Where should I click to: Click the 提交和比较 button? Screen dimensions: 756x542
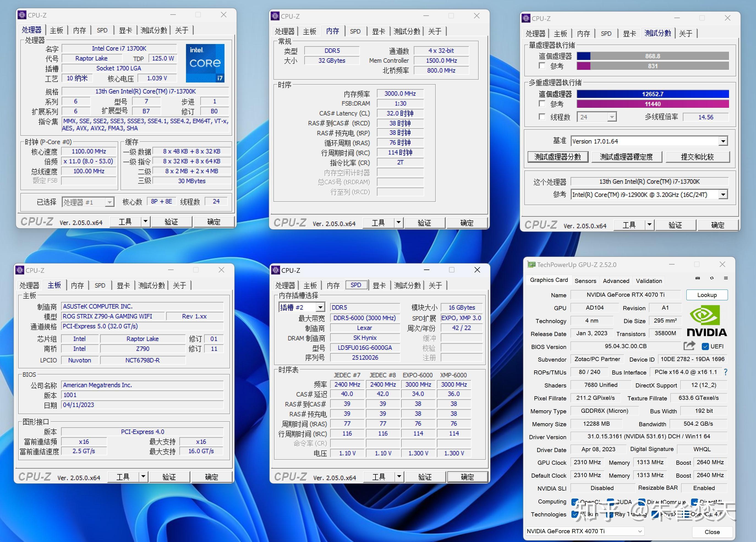coord(698,157)
